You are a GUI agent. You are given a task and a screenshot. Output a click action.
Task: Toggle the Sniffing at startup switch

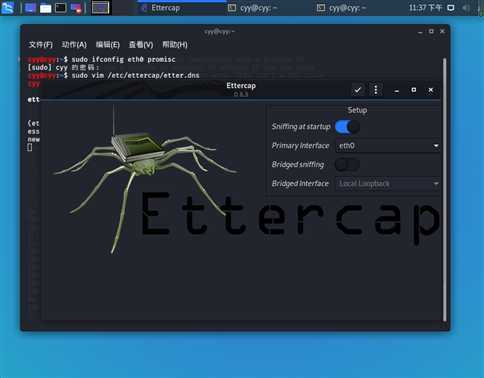(347, 127)
